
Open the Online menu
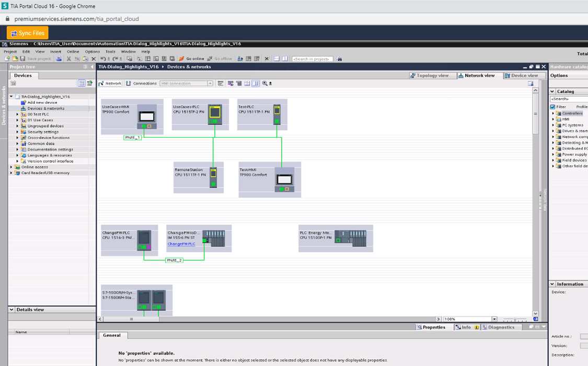click(x=73, y=52)
